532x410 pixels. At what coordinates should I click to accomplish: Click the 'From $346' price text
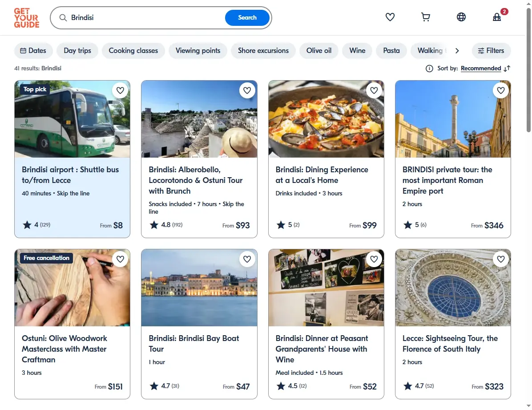tap(487, 225)
